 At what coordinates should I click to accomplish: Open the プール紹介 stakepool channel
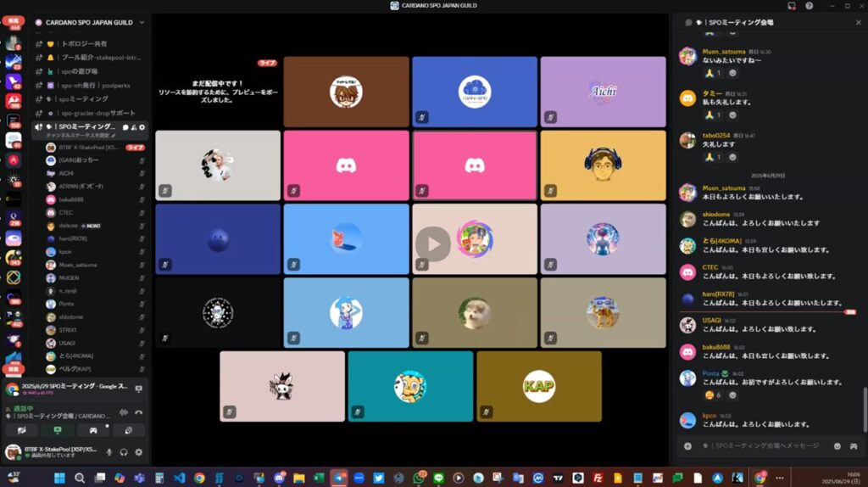[x=88, y=58]
